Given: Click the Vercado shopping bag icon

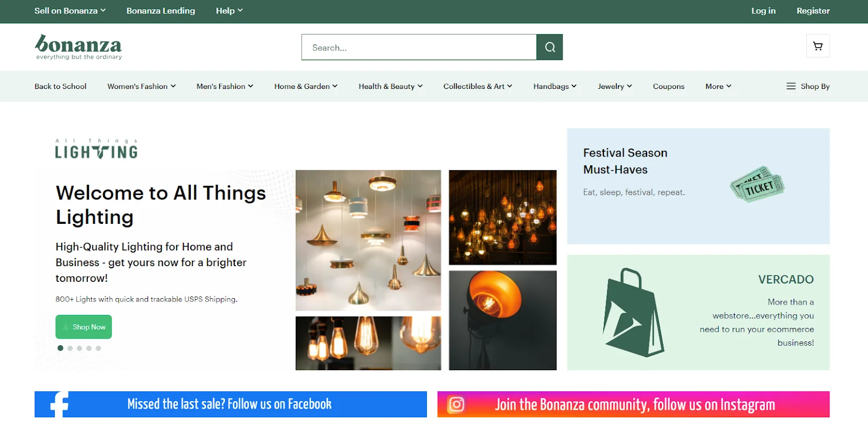Looking at the screenshot, I should click(x=633, y=313).
